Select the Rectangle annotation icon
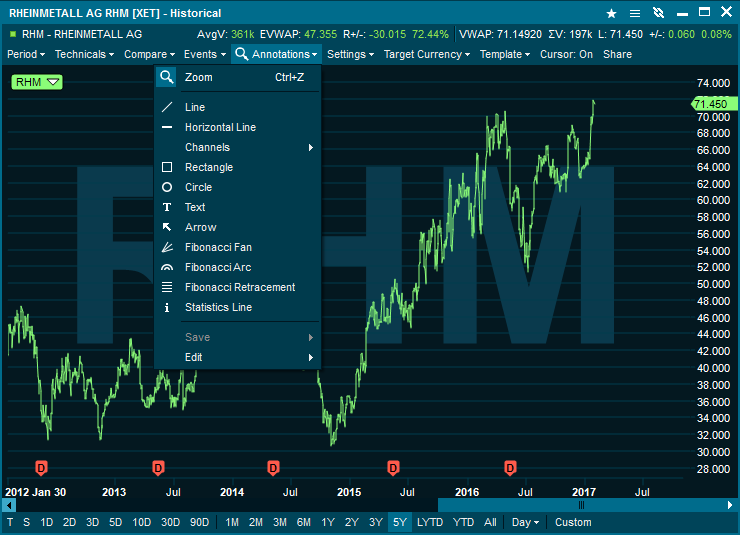Image resolution: width=740 pixels, height=535 pixels. 167,167
